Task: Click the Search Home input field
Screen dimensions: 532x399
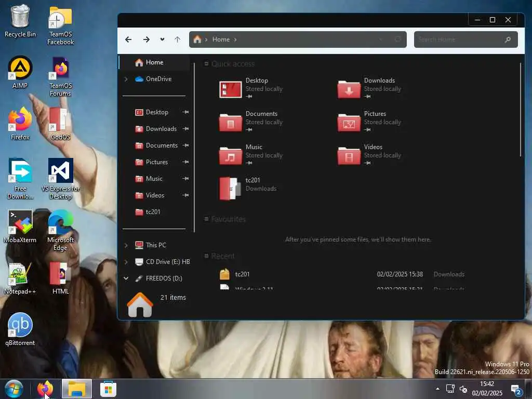Action: point(460,39)
